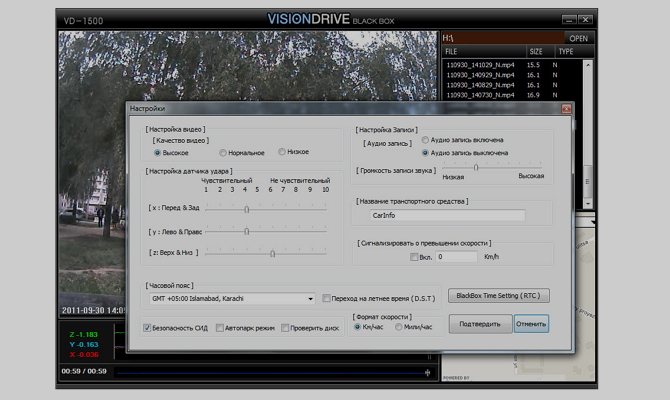The image size is (670, 400).
Task: Select High video quality radio button
Action: 157,153
